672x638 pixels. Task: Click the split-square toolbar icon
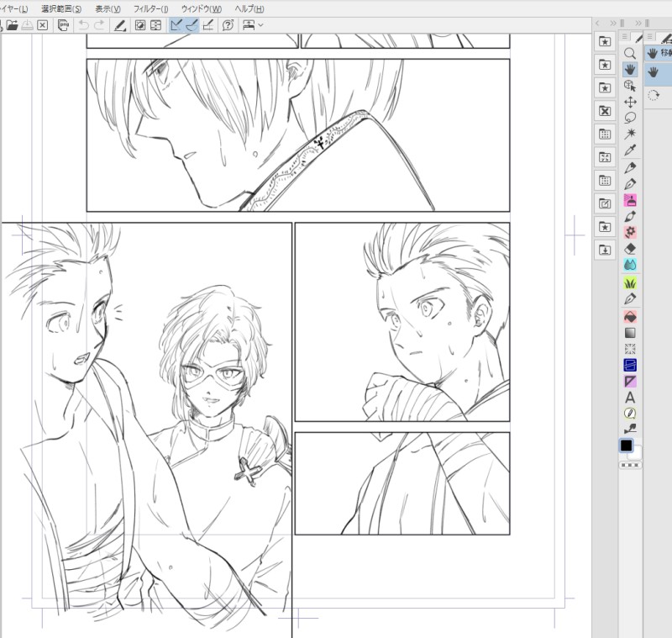pyautogui.click(x=156, y=25)
